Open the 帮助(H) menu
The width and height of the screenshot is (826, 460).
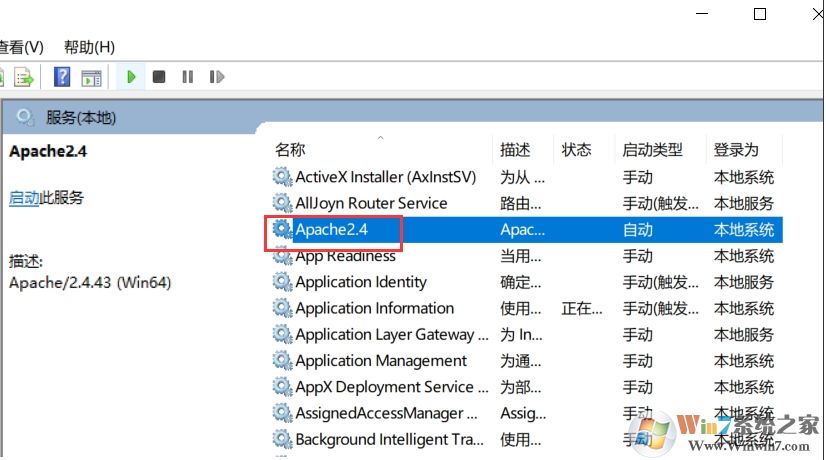89,47
